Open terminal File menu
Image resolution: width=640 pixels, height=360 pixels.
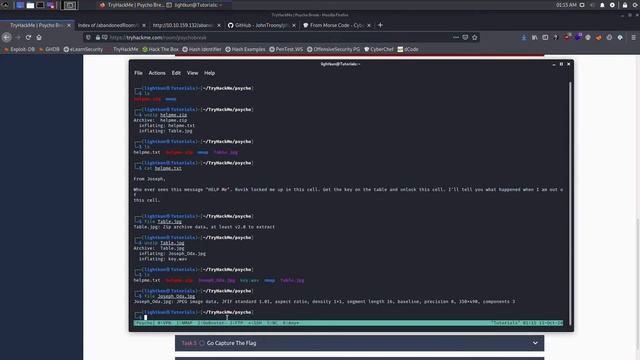(x=138, y=73)
